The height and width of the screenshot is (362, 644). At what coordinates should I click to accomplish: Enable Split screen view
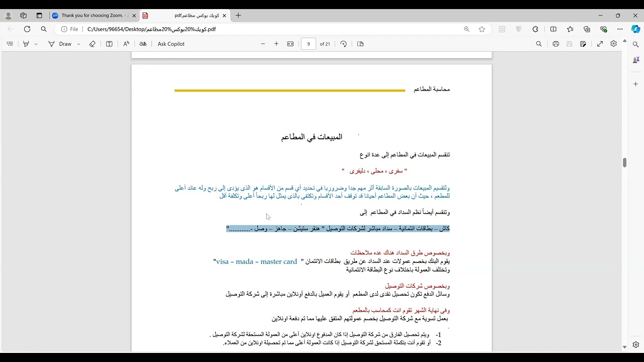[x=553, y=29]
